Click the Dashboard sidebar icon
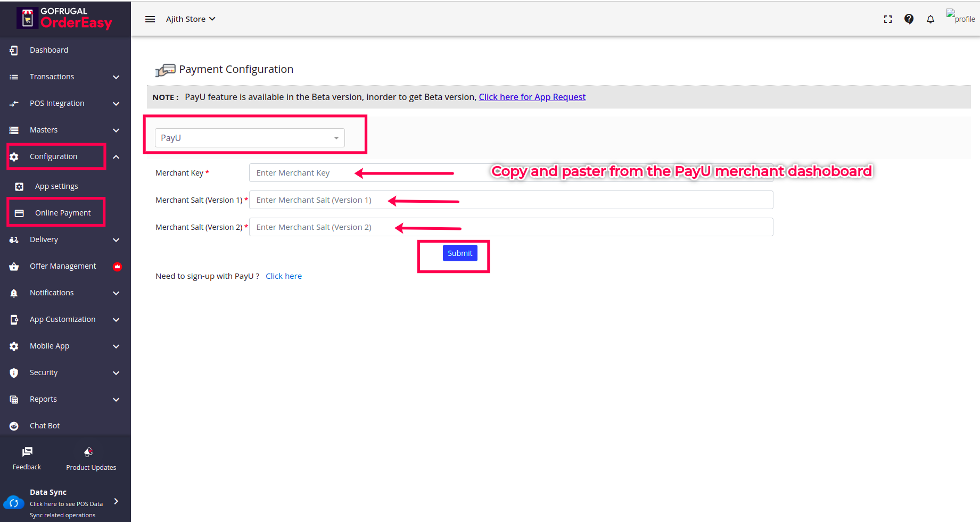The height and width of the screenshot is (522, 980). tap(14, 50)
